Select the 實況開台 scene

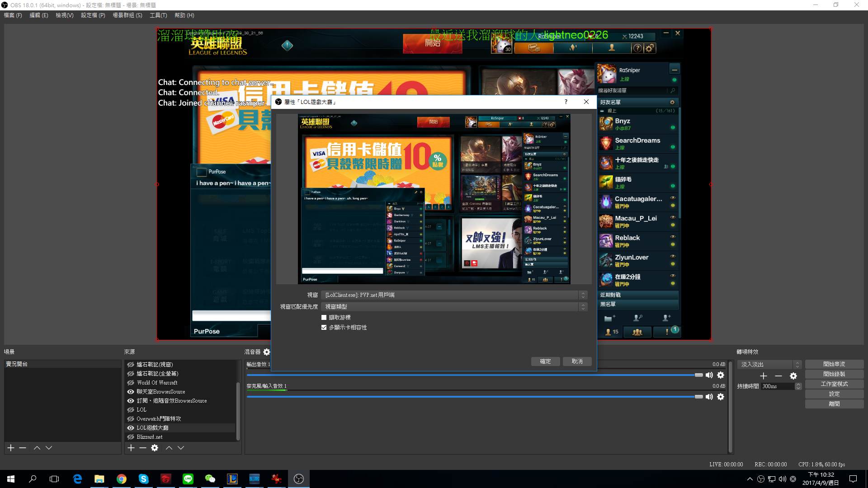coord(63,364)
